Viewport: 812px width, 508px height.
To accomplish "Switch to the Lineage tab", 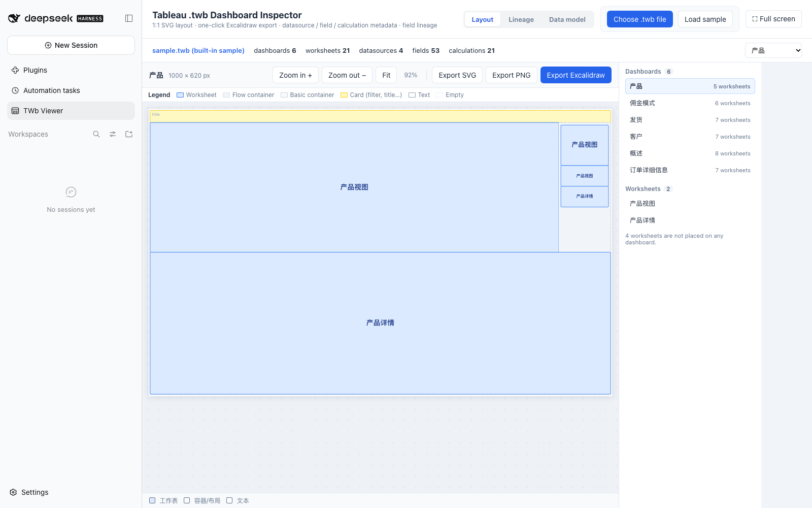I will click(521, 19).
